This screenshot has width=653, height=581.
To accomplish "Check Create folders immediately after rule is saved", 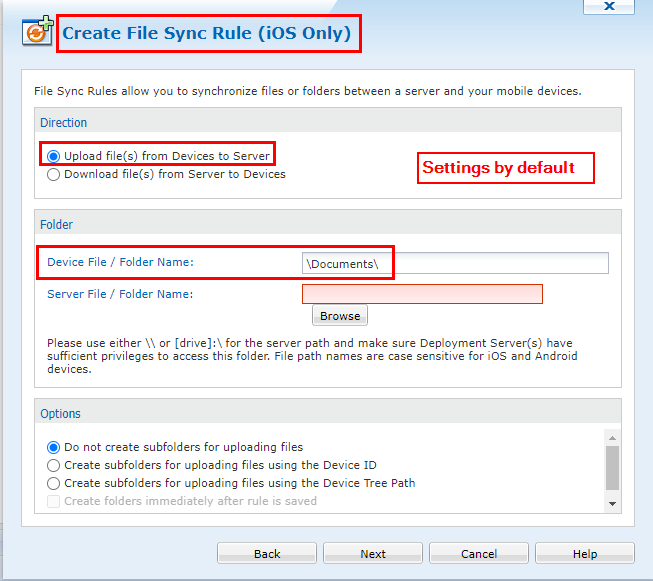I will pos(54,501).
